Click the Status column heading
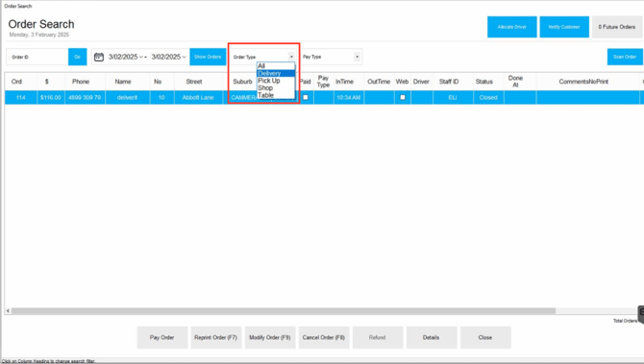The width and height of the screenshot is (644, 364). coord(484,82)
